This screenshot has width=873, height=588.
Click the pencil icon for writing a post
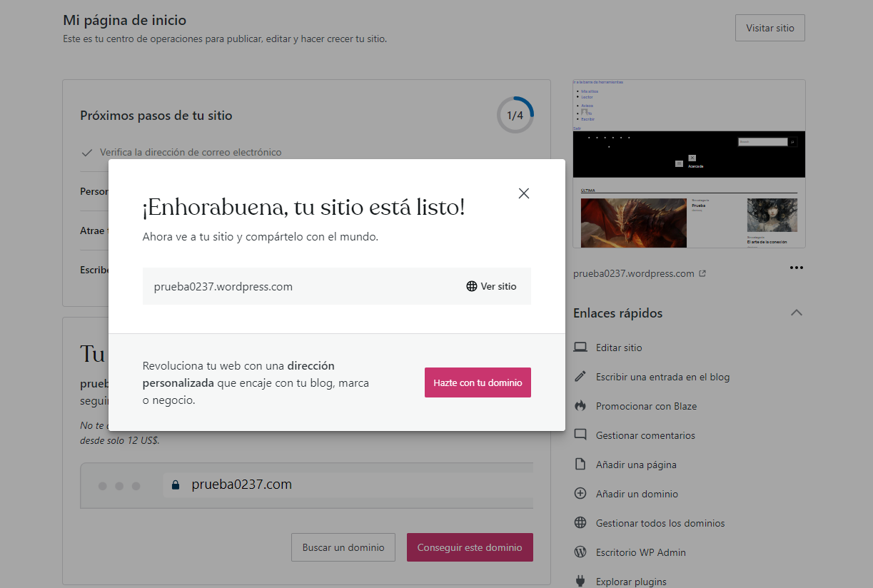(x=580, y=377)
